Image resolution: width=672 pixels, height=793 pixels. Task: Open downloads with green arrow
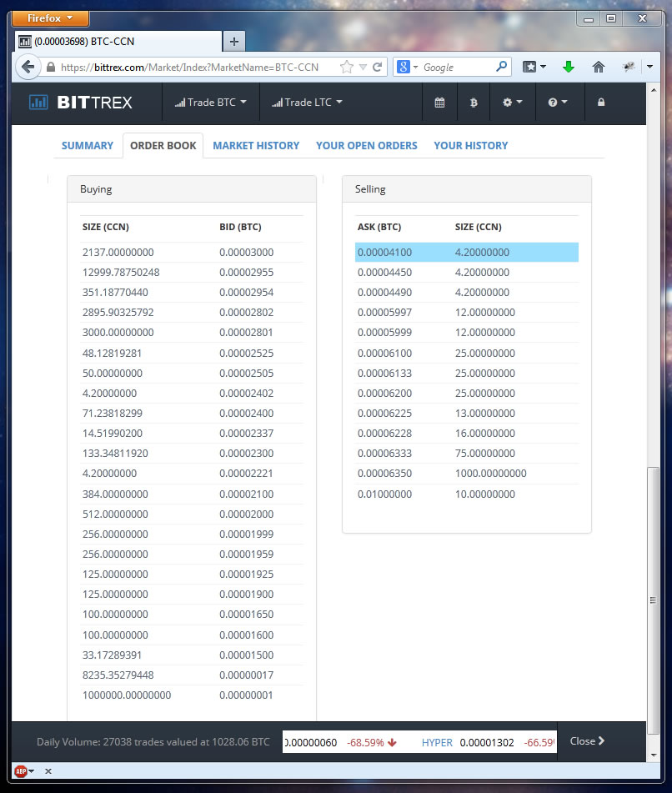[569, 67]
